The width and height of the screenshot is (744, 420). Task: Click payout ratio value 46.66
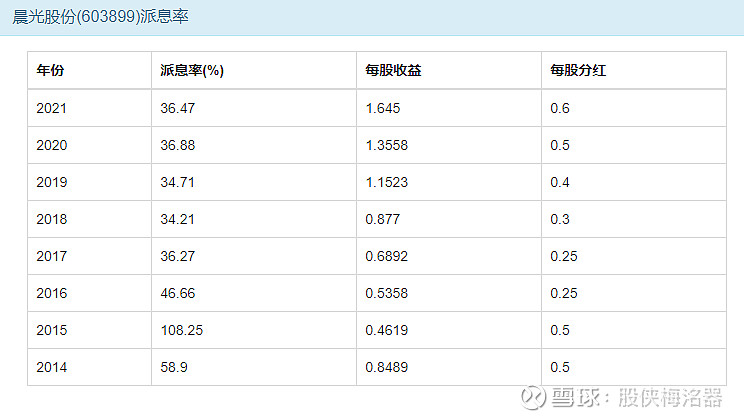177,293
